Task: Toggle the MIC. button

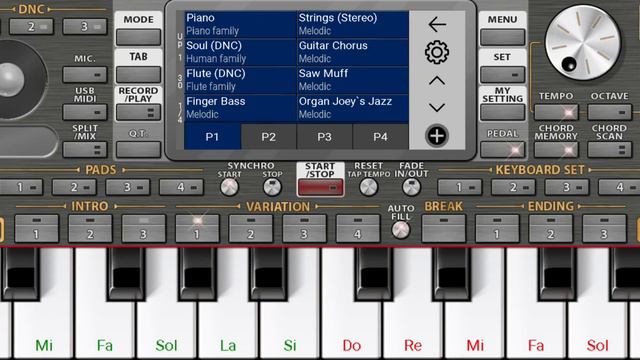Action: click(x=85, y=75)
